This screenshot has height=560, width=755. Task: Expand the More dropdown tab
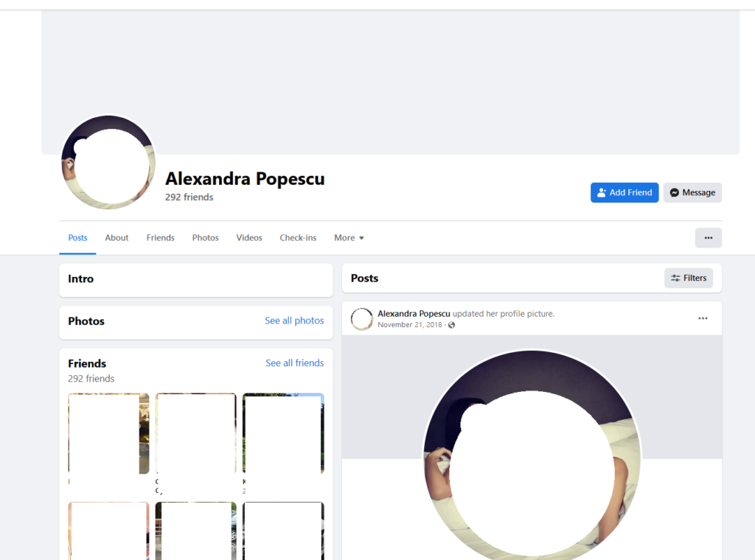pyautogui.click(x=349, y=238)
